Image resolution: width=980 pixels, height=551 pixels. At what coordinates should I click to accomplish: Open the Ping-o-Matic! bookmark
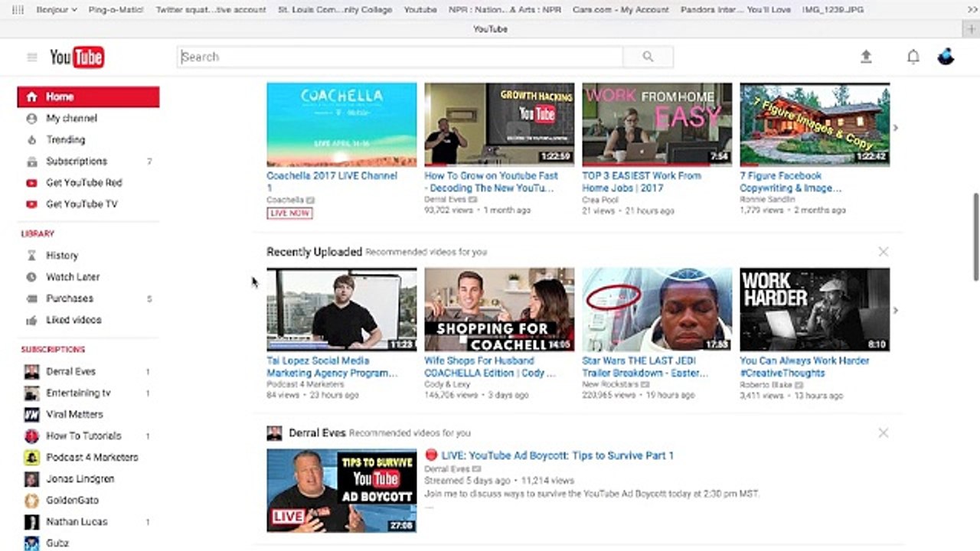tap(116, 10)
